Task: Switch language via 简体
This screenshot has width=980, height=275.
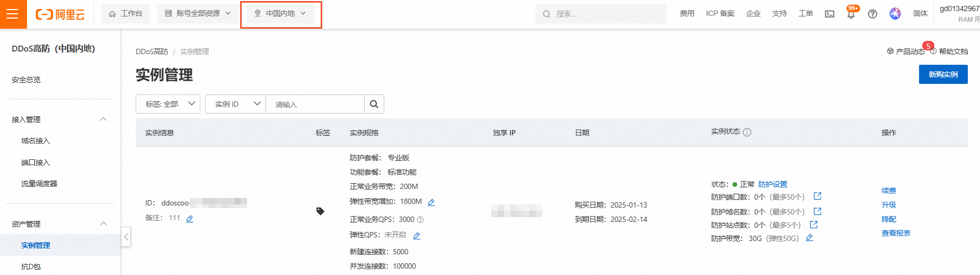Action: [920, 14]
